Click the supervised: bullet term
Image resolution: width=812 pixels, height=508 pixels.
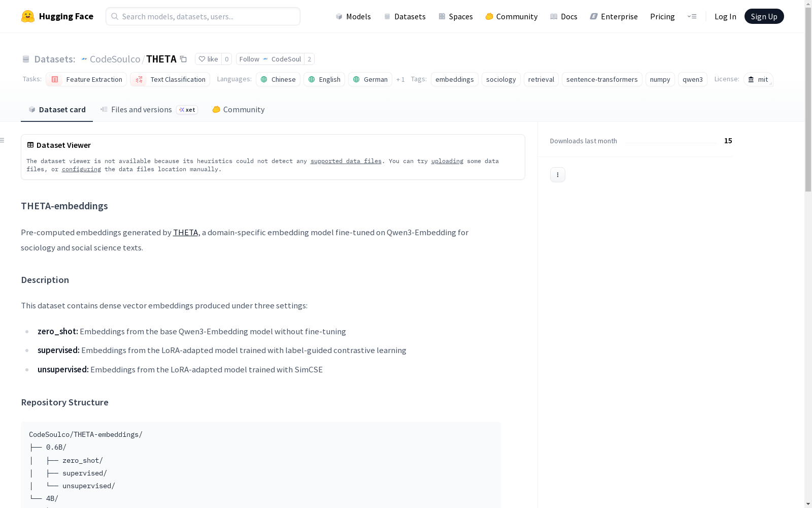(58, 350)
